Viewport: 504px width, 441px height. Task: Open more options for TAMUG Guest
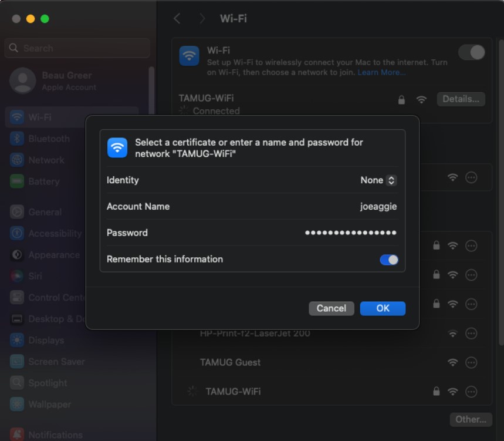(x=471, y=362)
